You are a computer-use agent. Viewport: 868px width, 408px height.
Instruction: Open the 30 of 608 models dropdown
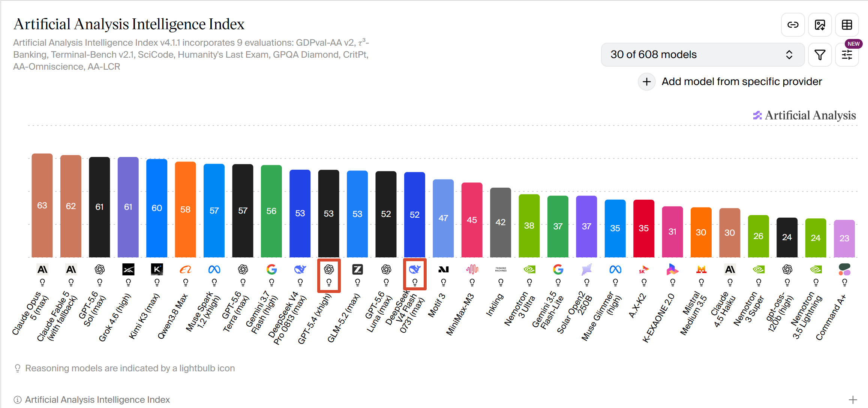(x=703, y=55)
